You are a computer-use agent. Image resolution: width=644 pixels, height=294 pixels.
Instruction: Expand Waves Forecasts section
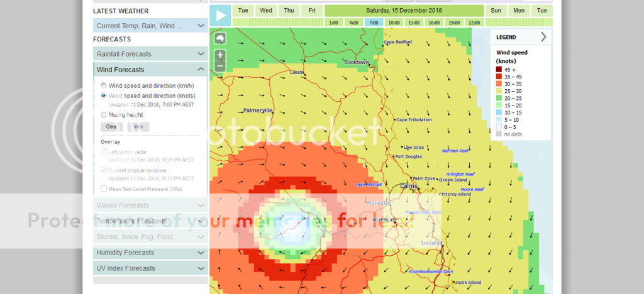click(150, 205)
